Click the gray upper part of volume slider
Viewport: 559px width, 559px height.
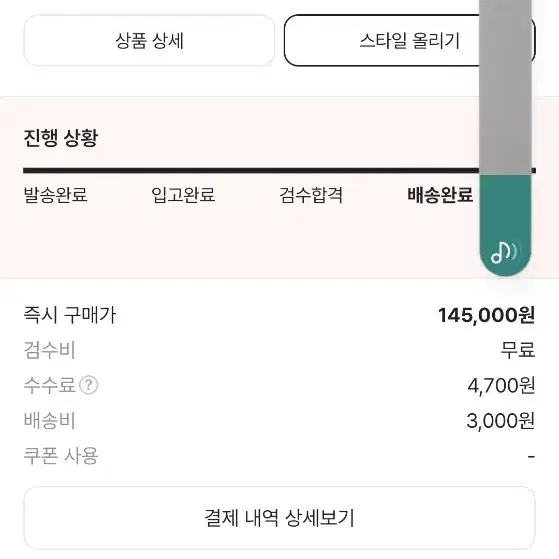505,87
